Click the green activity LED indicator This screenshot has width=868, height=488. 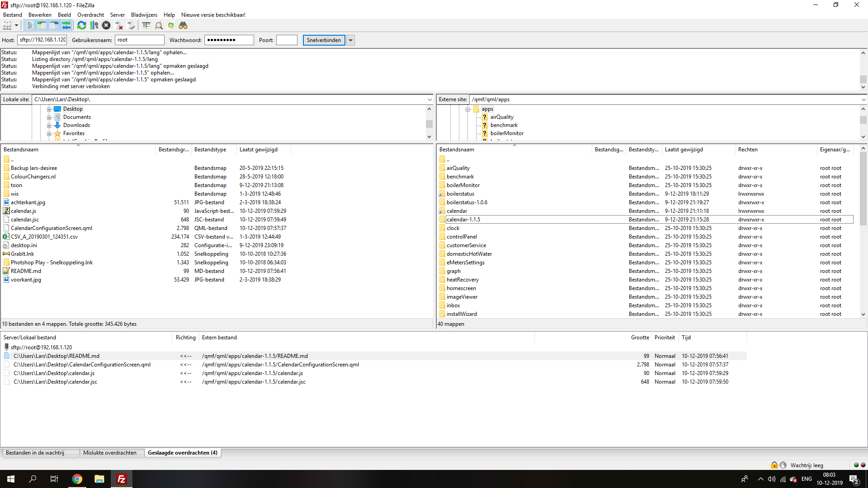coord(856,465)
